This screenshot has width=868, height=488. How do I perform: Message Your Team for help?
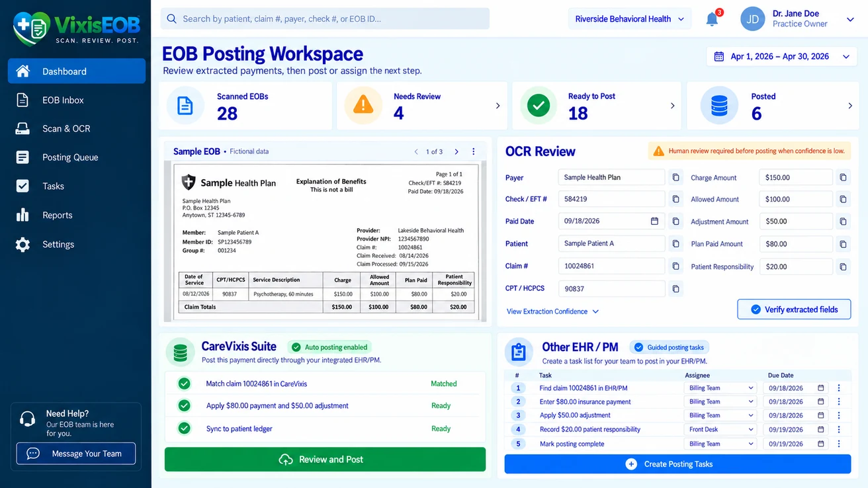[x=76, y=454]
